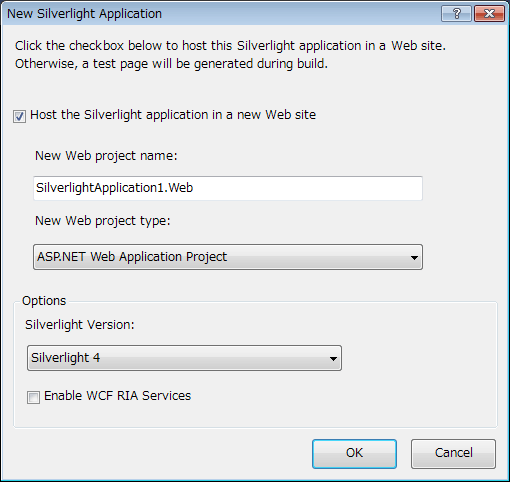Screen dimensions: 510x482
Task: Confirm with the OK button
Action: click(x=354, y=454)
